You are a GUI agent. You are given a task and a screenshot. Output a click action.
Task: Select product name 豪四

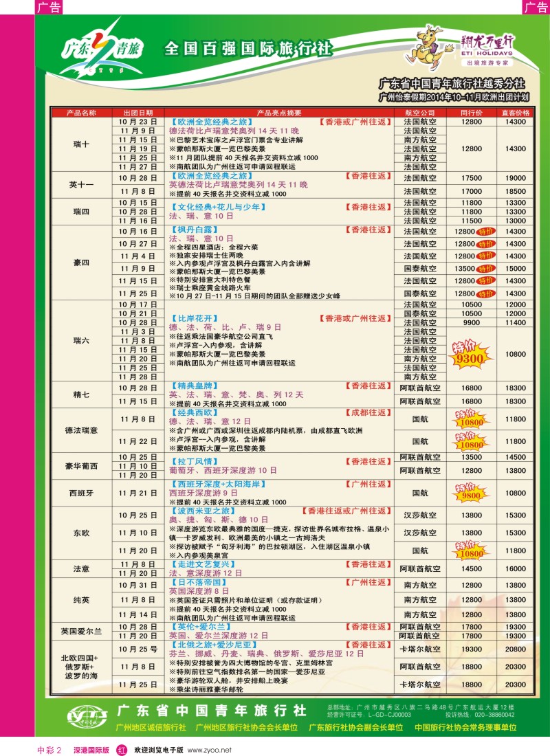pyautogui.click(x=81, y=263)
